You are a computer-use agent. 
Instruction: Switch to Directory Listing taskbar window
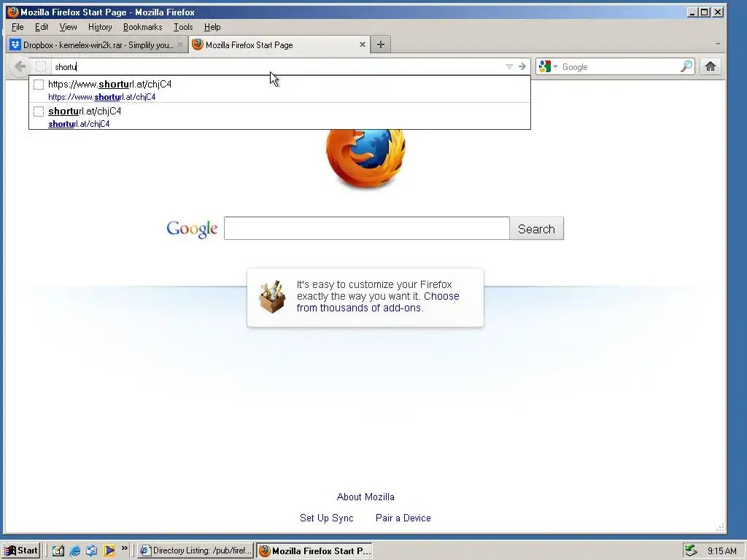196,551
